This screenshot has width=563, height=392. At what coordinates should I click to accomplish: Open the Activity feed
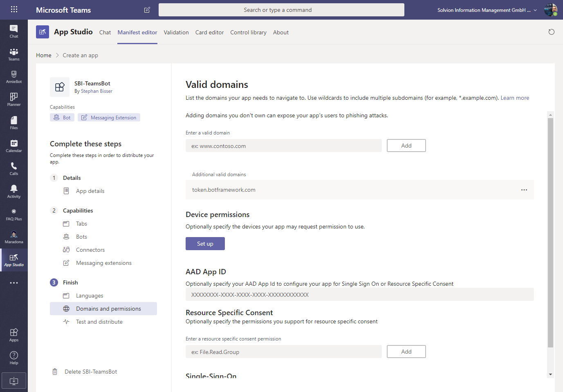14,192
